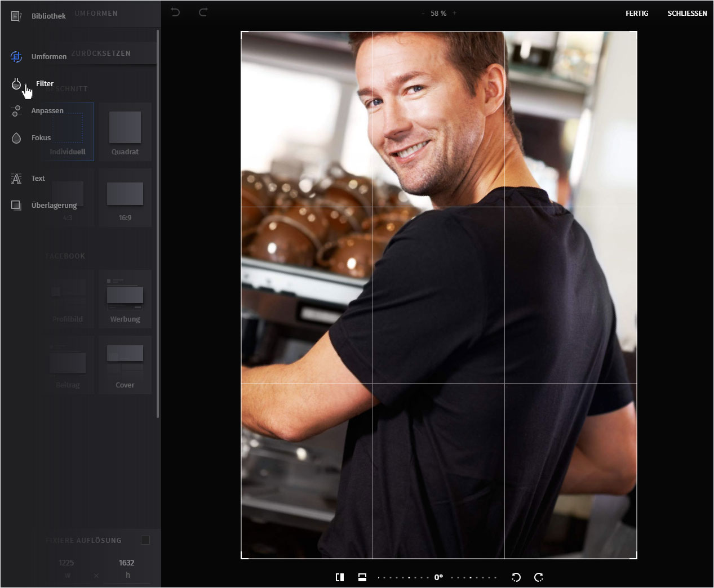Open the Anpassen adjustments tool
Image resolution: width=714 pixels, height=588 pixels.
37,110
